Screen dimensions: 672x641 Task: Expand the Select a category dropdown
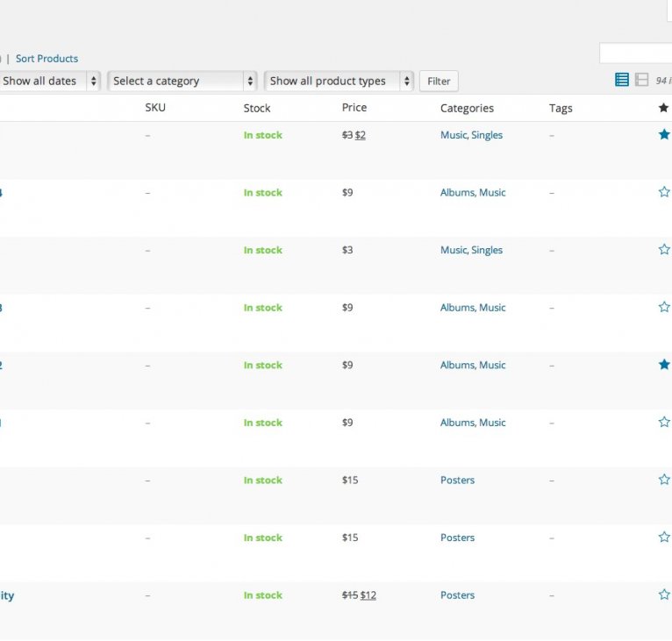[x=182, y=81]
